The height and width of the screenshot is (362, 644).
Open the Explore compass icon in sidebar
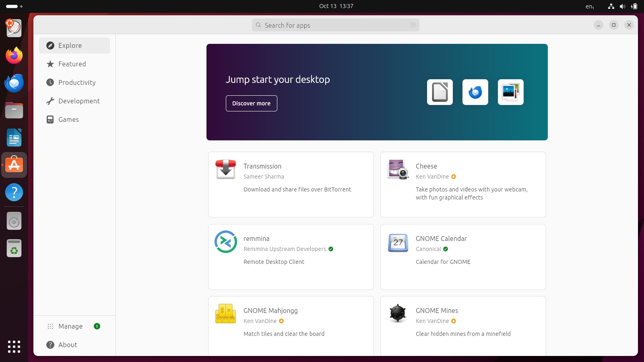tap(50, 45)
